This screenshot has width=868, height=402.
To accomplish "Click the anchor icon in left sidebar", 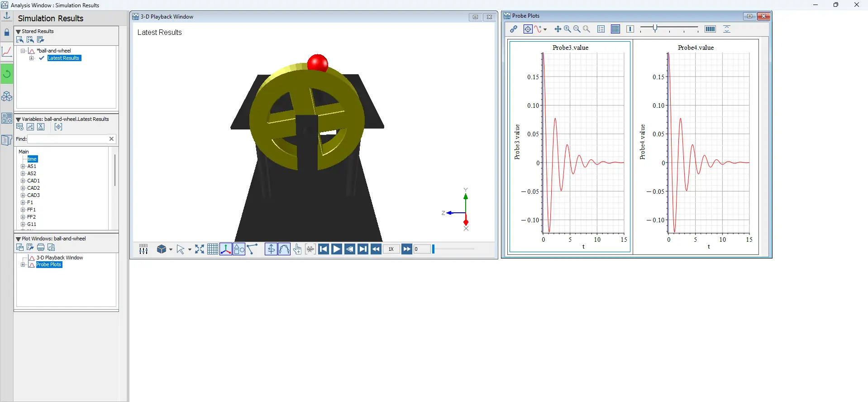I will pos(7,16).
